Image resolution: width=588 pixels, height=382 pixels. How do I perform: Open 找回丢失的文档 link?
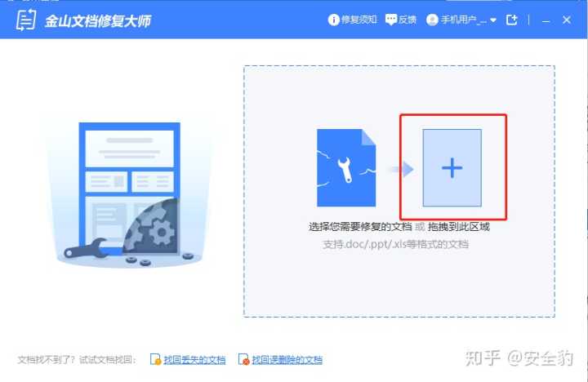point(194,360)
